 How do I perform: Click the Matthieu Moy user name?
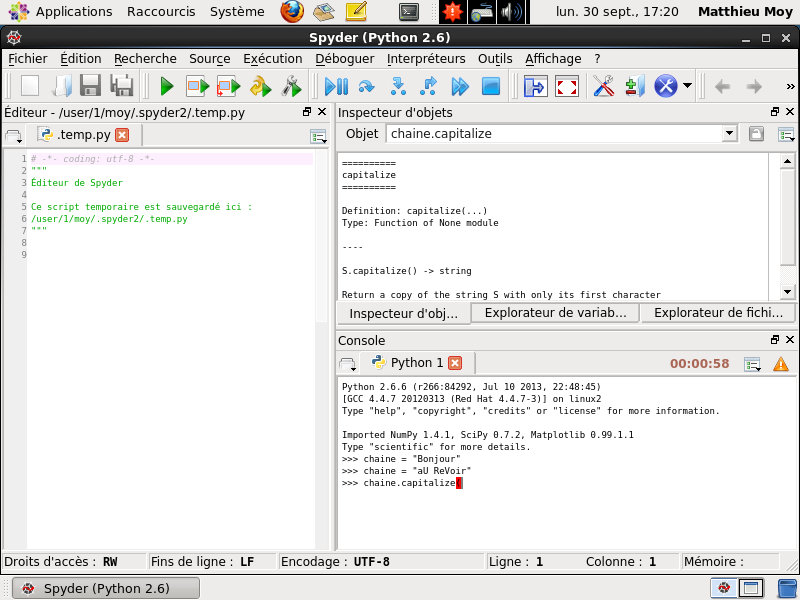(745, 11)
